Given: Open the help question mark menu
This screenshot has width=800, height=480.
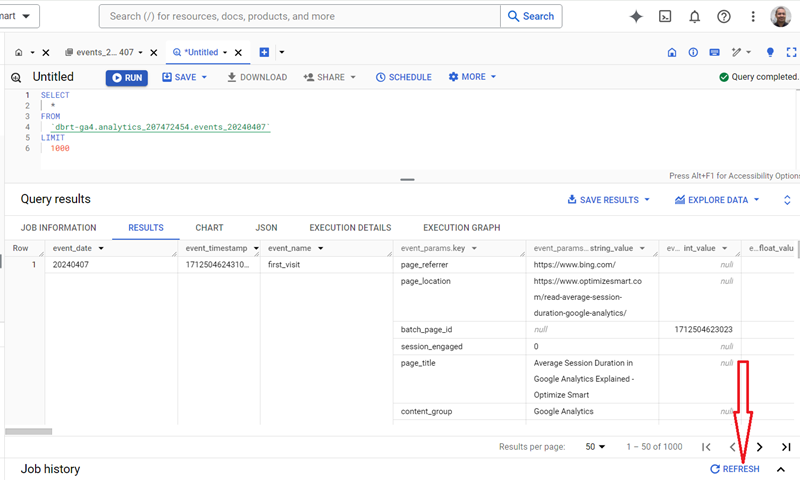Looking at the screenshot, I should pos(723,16).
